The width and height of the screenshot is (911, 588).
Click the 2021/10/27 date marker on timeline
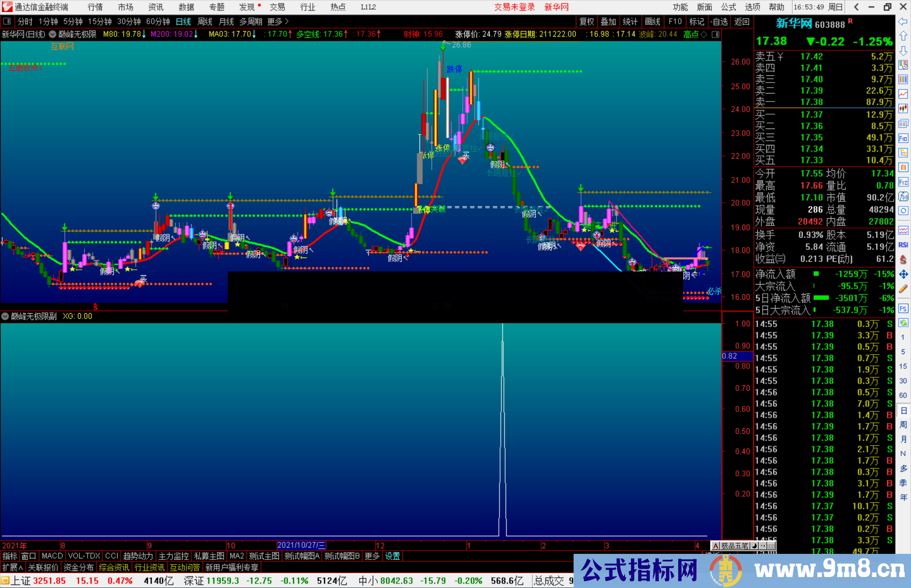click(x=301, y=545)
